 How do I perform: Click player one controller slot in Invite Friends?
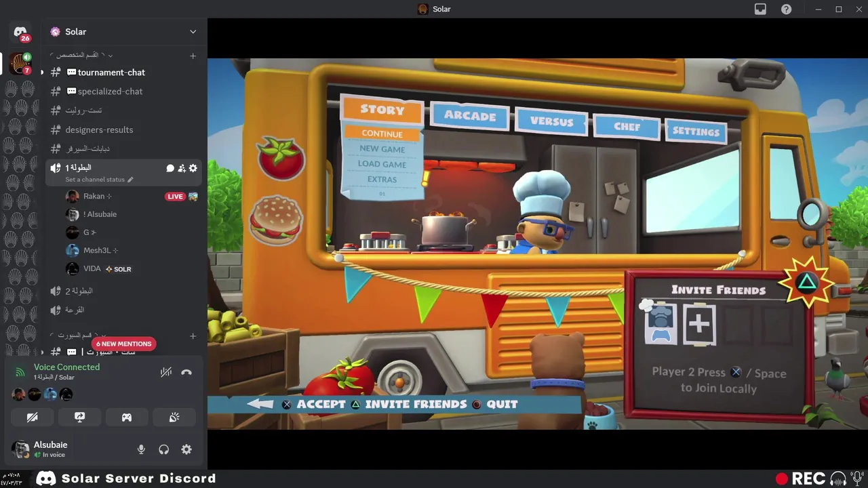pos(660,325)
